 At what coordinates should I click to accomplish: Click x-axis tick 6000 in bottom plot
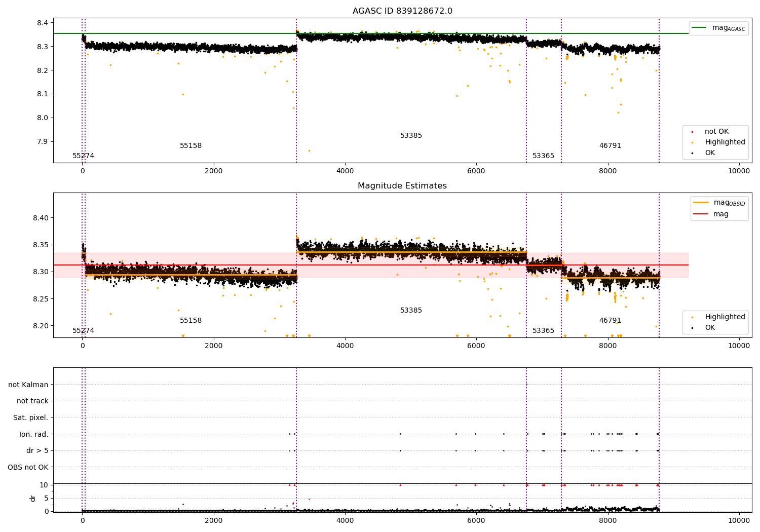(x=476, y=521)
